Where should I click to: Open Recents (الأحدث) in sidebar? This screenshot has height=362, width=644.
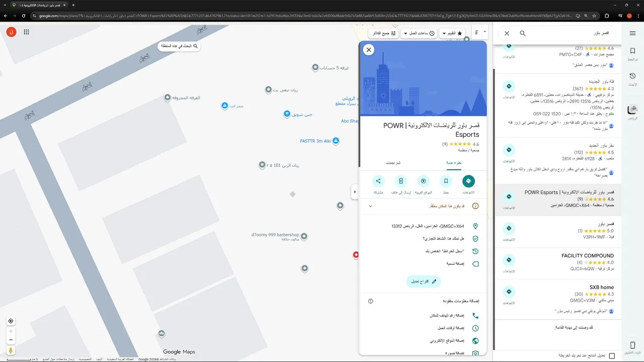click(x=632, y=79)
